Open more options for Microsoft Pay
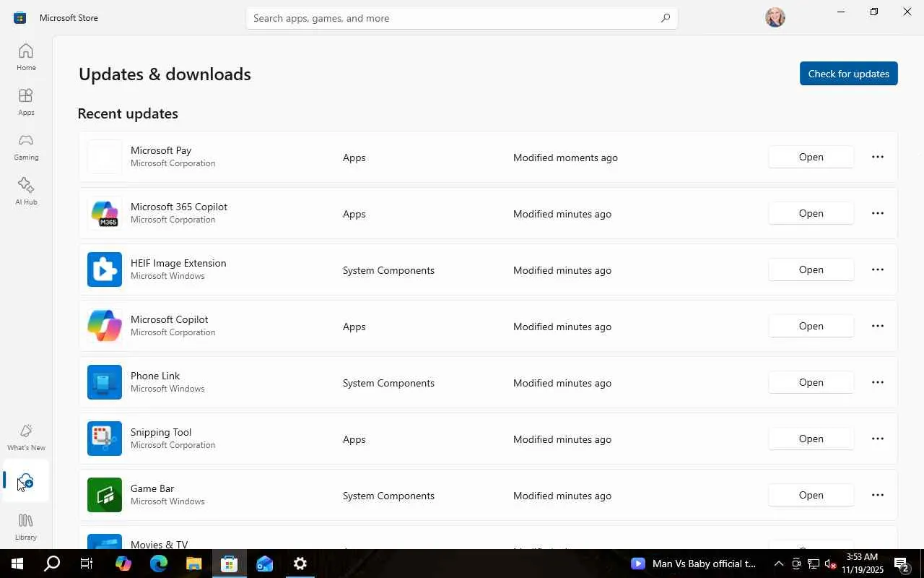The width and height of the screenshot is (924, 578). pyautogui.click(x=878, y=157)
